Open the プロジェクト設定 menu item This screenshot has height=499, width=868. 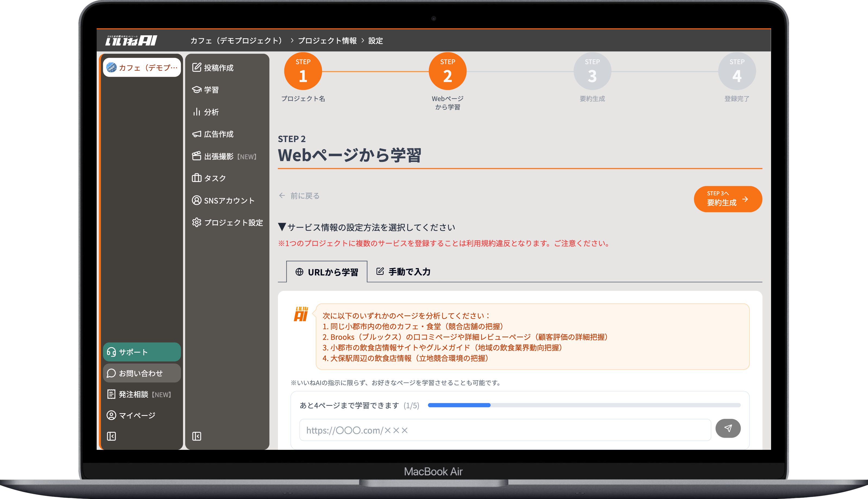pyautogui.click(x=228, y=222)
